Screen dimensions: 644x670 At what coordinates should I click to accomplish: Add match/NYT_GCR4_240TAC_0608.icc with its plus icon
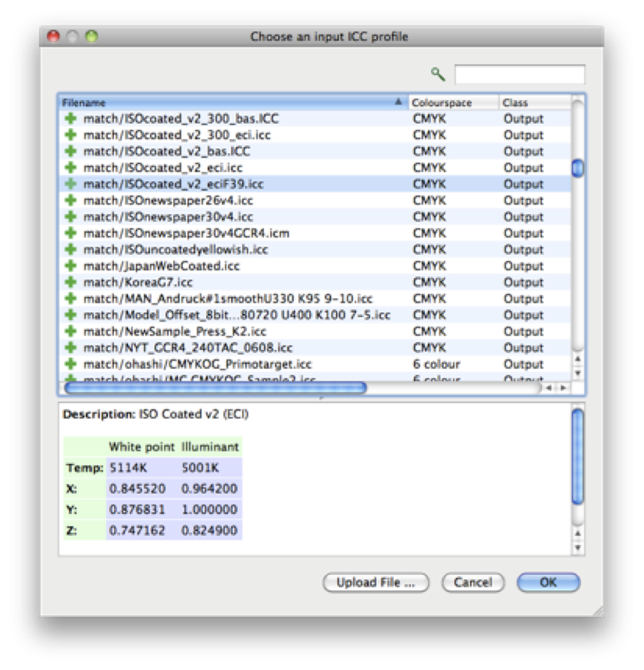70,347
